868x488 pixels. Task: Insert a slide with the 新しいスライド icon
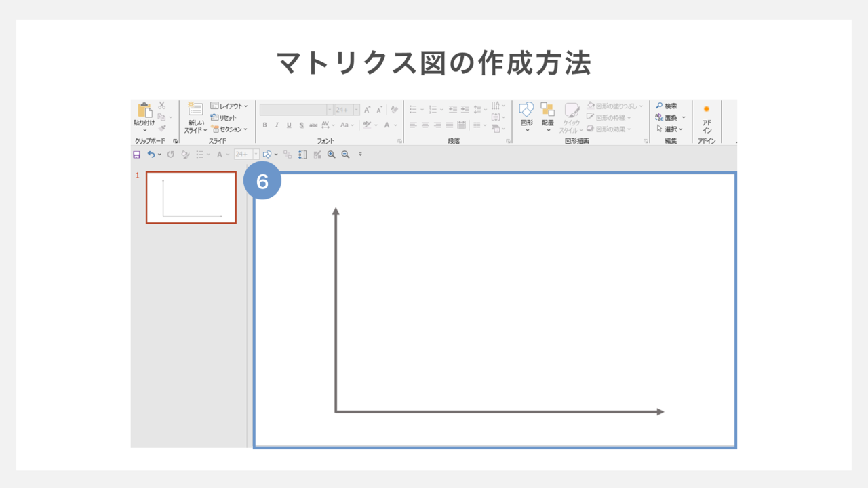pyautogui.click(x=196, y=109)
